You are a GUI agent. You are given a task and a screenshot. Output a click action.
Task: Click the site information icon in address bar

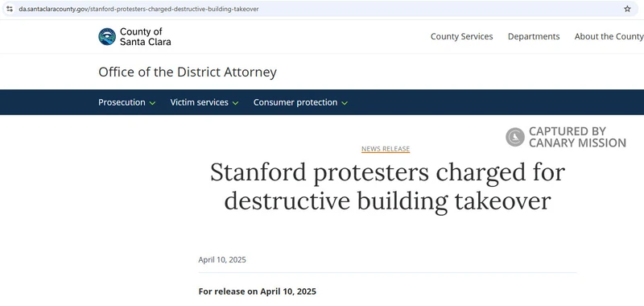(x=10, y=9)
